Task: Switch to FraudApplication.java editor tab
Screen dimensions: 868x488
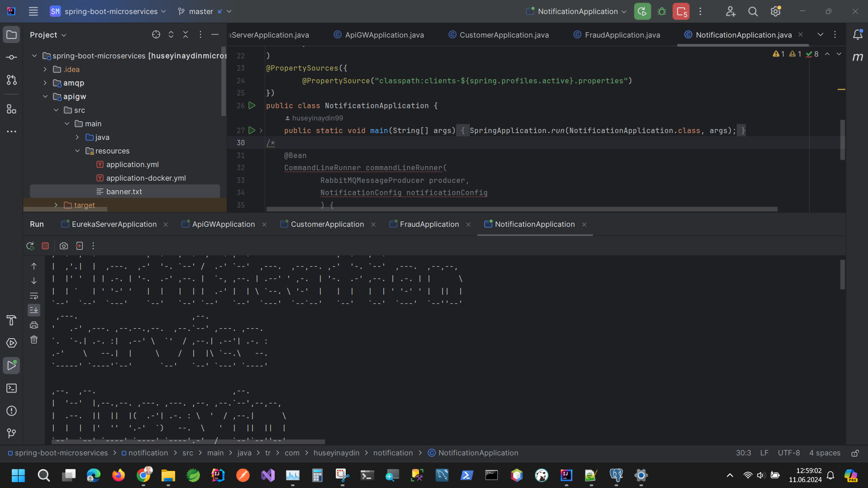Action: tap(617, 35)
